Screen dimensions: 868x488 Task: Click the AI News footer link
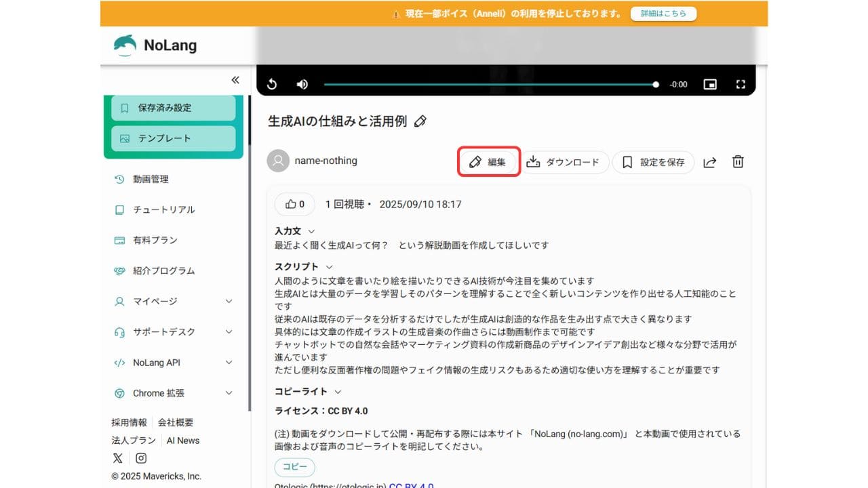point(183,441)
